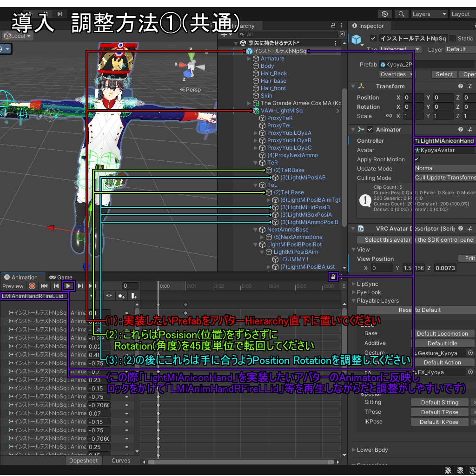This screenshot has width=476, height=476.
Task: Click Select this avatar in SDK panel
Action: point(416,240)
